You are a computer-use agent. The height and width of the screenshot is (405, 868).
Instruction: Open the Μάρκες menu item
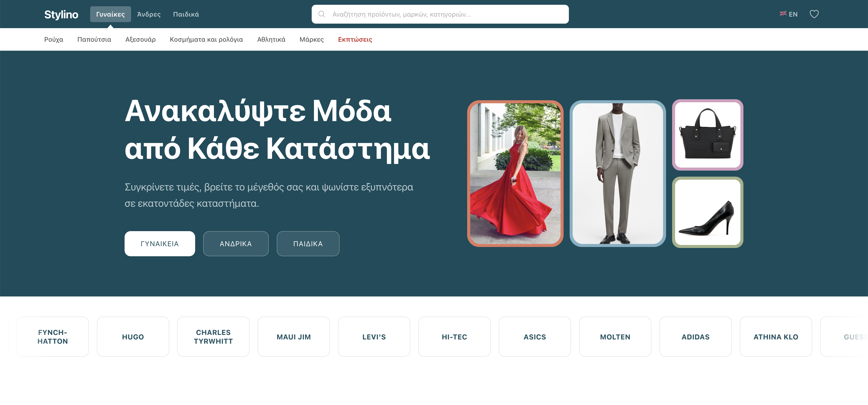pos(311,39)
